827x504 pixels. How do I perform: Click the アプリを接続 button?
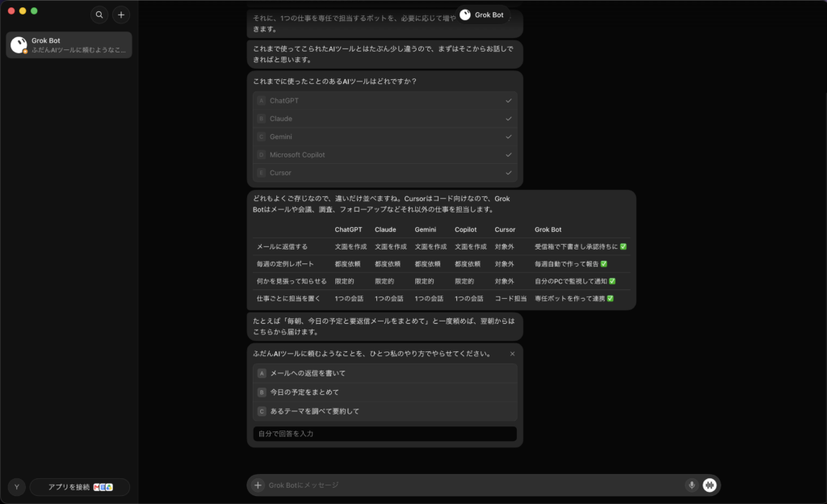coord(80,487)
